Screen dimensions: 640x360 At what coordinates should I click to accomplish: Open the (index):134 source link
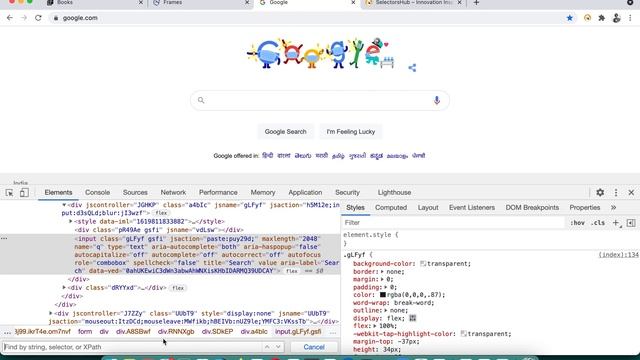click(x=618, y=255)
